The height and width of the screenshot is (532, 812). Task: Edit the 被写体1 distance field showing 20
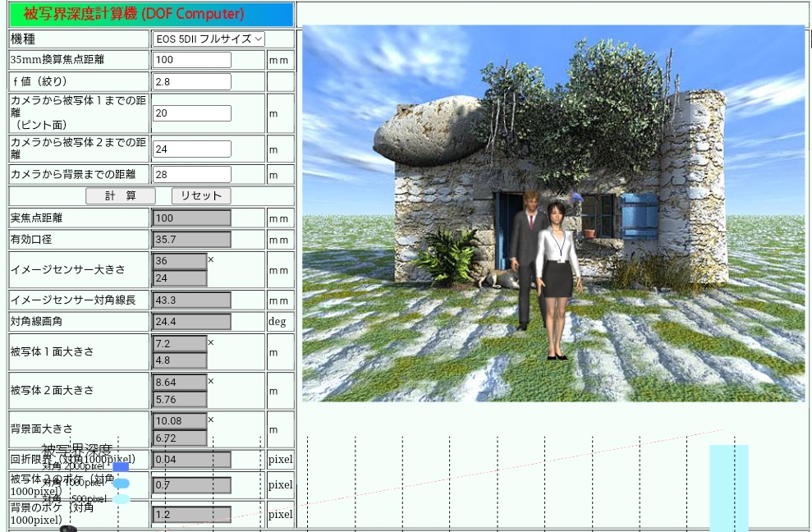point(191,113)
